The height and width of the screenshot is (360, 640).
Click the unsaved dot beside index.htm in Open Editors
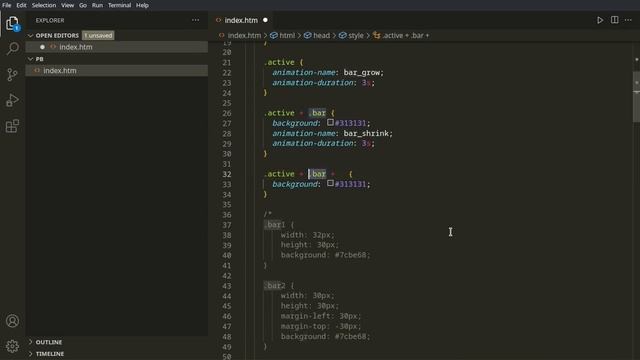pos(42,47)
